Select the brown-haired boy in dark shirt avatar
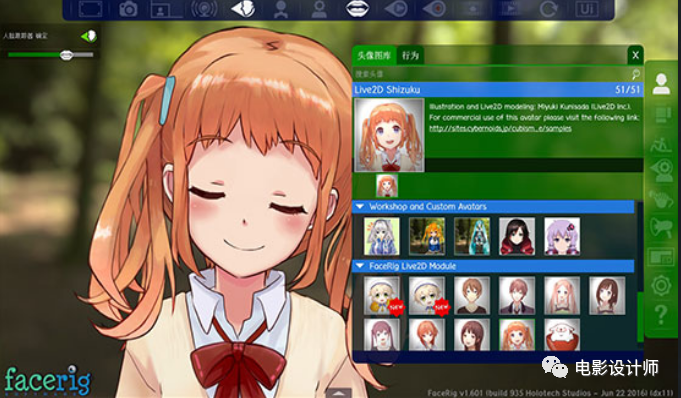The image size is (681, 398). tap(472, 295)
